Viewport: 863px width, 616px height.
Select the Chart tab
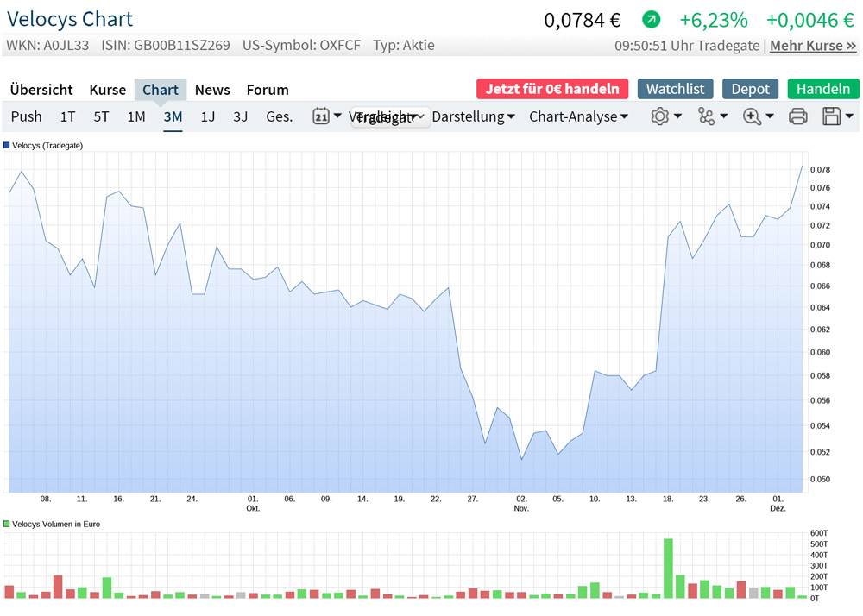tap(161, 90)
